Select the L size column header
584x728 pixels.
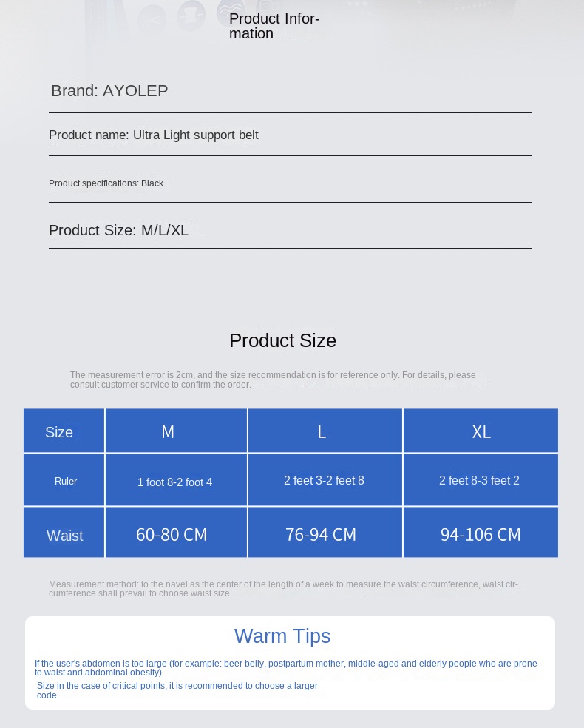tap(325, 431)
